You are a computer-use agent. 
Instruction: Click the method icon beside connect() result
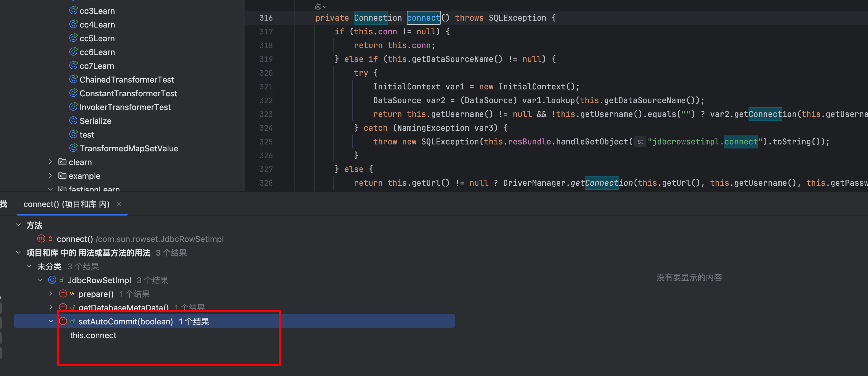(x=41, y=239)
